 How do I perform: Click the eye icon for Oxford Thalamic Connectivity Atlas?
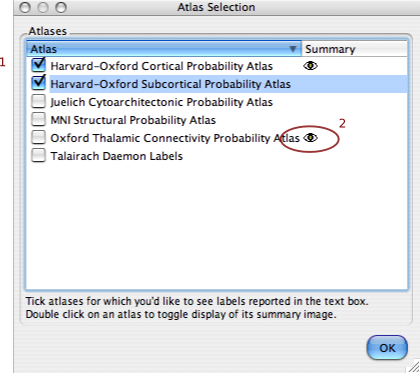coord(310,138)
